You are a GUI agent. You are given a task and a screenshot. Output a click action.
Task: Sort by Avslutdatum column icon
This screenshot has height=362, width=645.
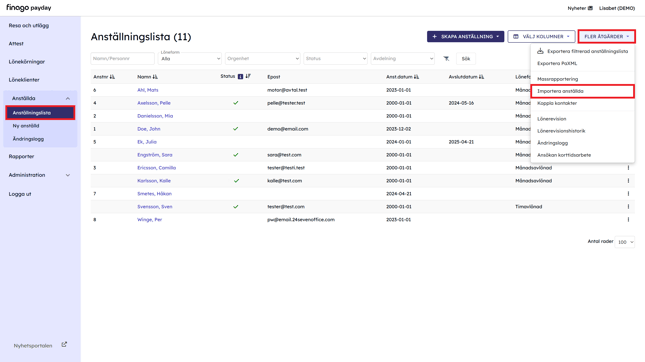tap(481, 77)
